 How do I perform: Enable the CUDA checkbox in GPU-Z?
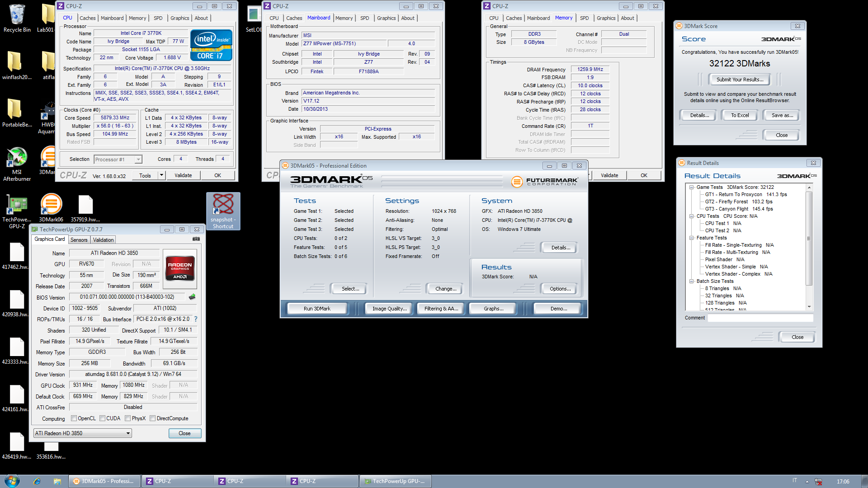(x=103, y=418)
